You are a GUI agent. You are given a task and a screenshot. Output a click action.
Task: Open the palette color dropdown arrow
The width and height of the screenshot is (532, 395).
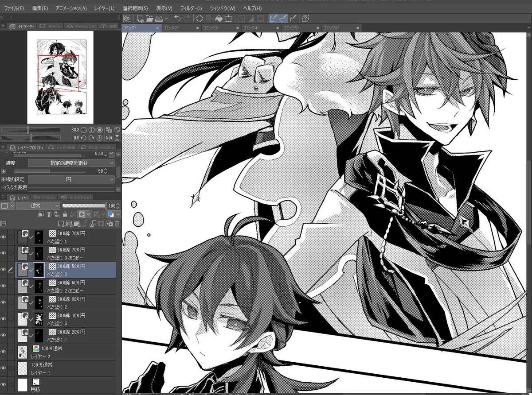pyautogui.click(x=12, y=206)
